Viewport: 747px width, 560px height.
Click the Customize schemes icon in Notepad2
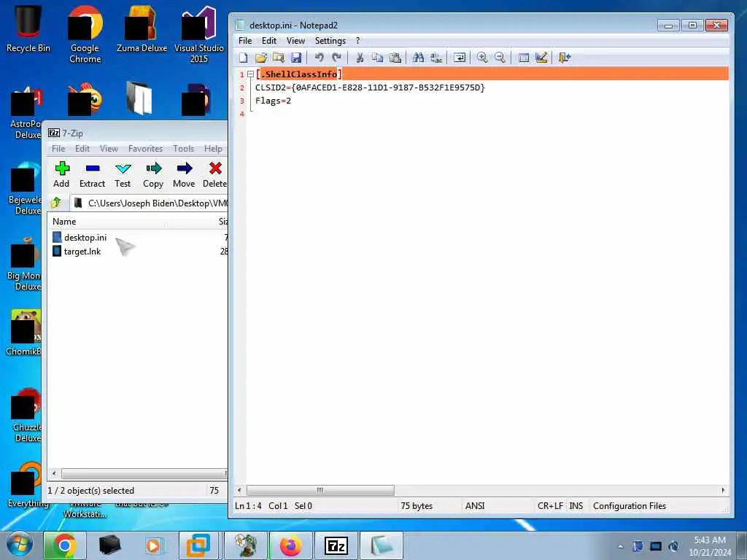(x=541, y=58)
